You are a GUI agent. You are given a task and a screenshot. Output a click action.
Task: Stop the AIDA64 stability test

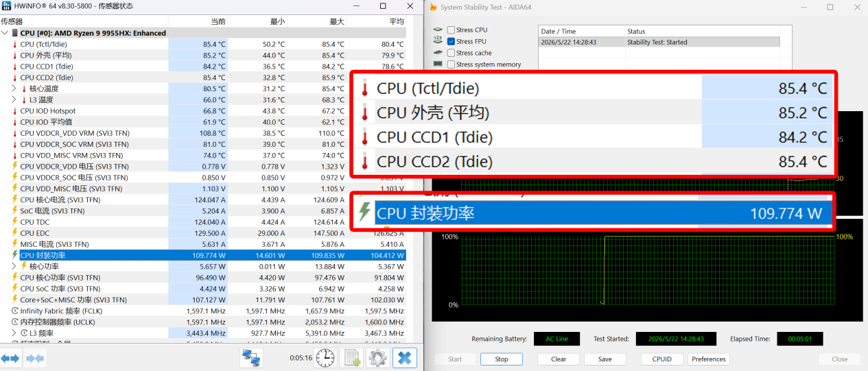point(502,359)
